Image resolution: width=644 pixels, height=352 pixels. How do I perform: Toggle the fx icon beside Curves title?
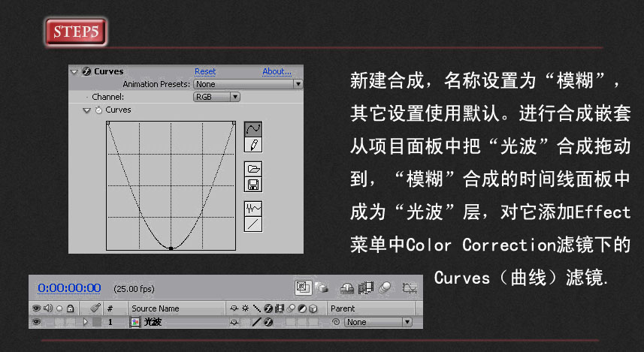point(86,71)
